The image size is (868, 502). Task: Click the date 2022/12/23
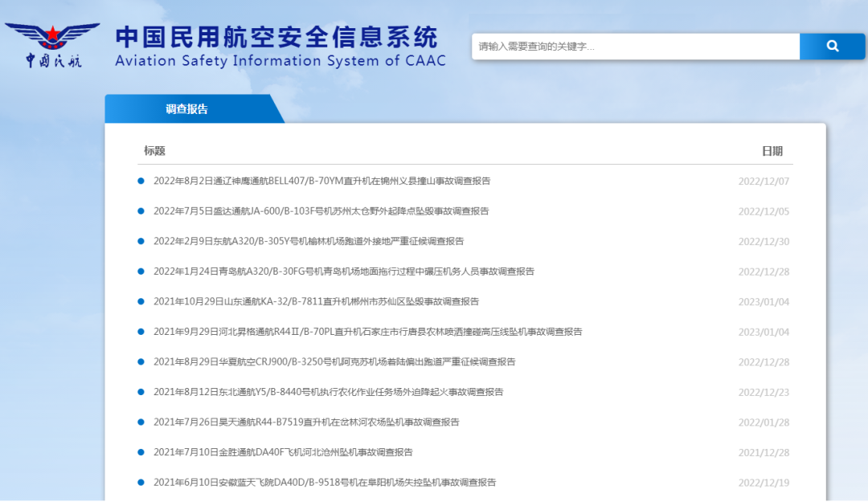coord(764,393)
